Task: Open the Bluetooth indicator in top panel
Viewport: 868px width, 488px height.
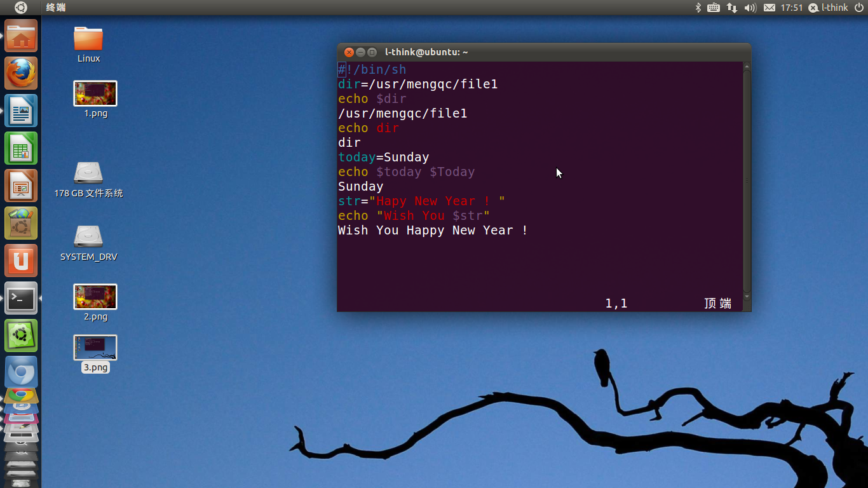Action: pos(697,8)
